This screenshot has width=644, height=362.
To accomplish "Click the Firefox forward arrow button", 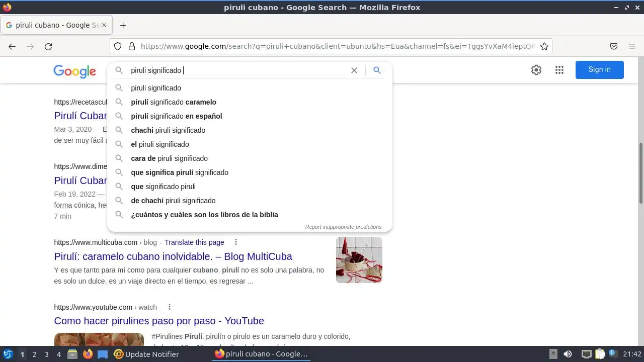I will pyautogui.click(x=30, y=46).
